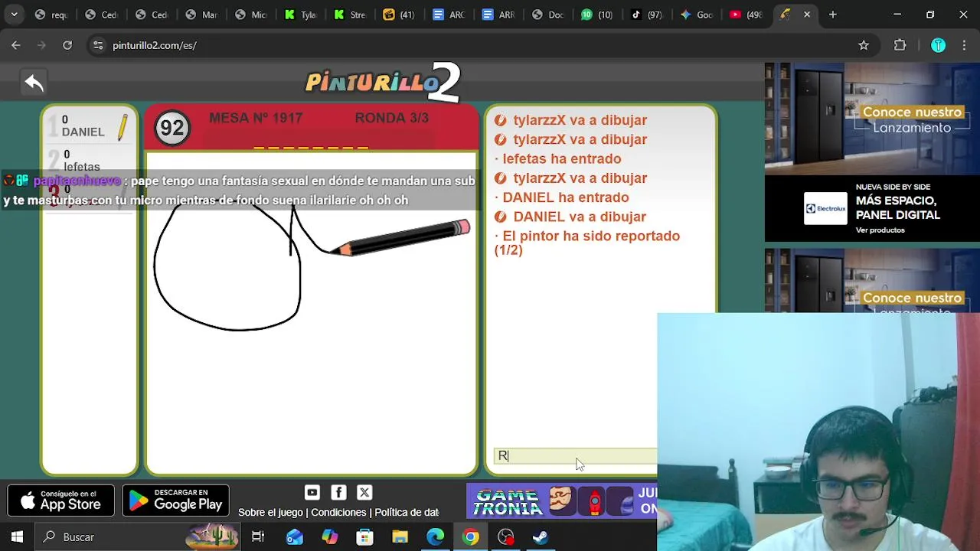This screenshot has width=980, height=551.
Task: Click the Gametronia banner ad
Action: pyautogui.click(x=562, y=501)
